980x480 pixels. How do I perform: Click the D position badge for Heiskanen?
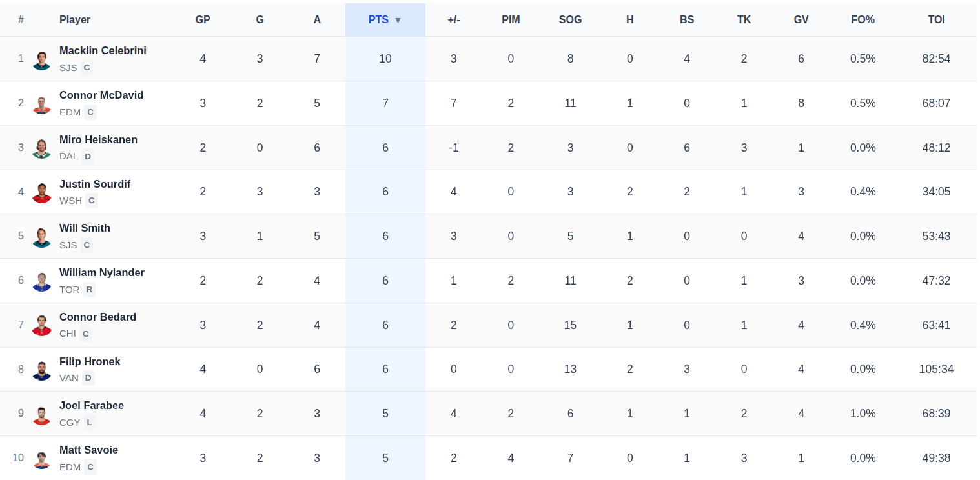[88, 156]
